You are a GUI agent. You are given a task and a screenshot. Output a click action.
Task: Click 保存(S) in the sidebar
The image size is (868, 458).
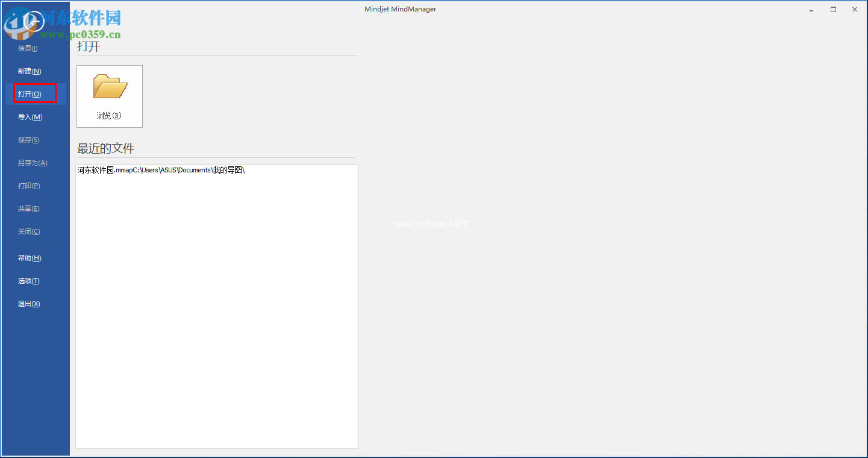[x=29, y=140]
